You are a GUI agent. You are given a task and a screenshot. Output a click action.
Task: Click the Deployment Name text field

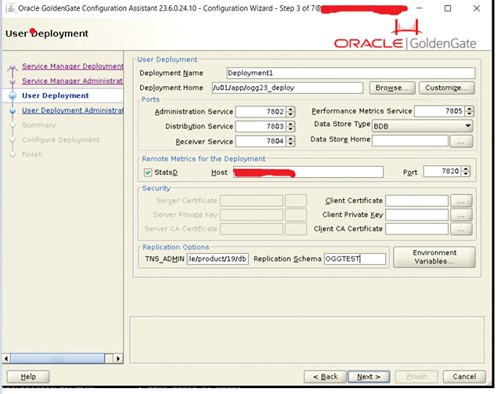(351, 73)
